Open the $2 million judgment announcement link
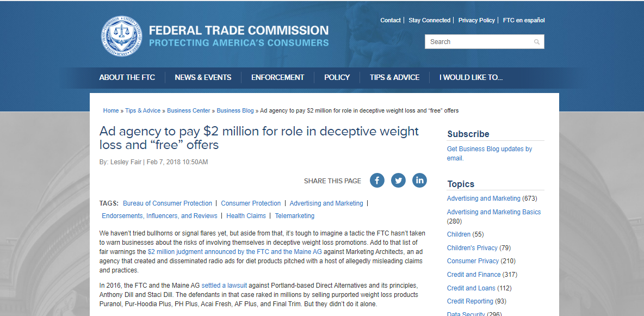644x316 pixels. pos(235,251)
